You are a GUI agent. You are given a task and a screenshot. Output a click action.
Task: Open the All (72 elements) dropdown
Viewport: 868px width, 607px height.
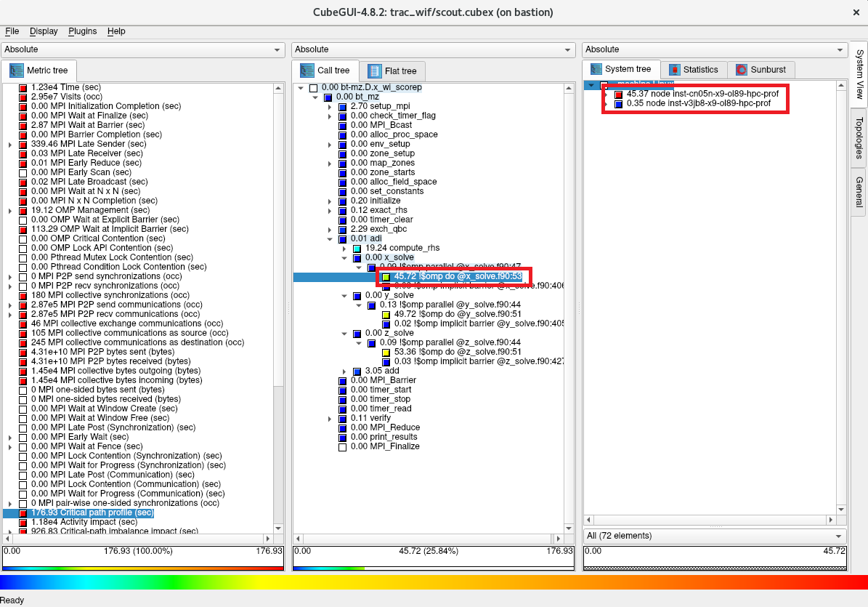(715, 536)
